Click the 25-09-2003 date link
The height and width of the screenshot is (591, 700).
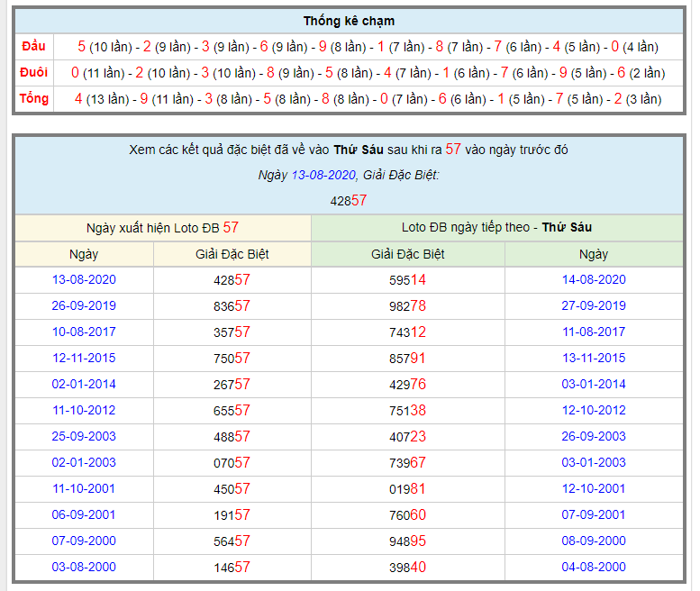pos(84,436)
